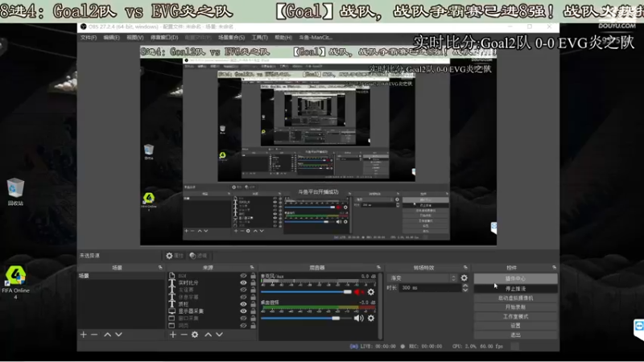Click the 属性 properties button above scenes
The image size is (644, 362).
[175, 256]
